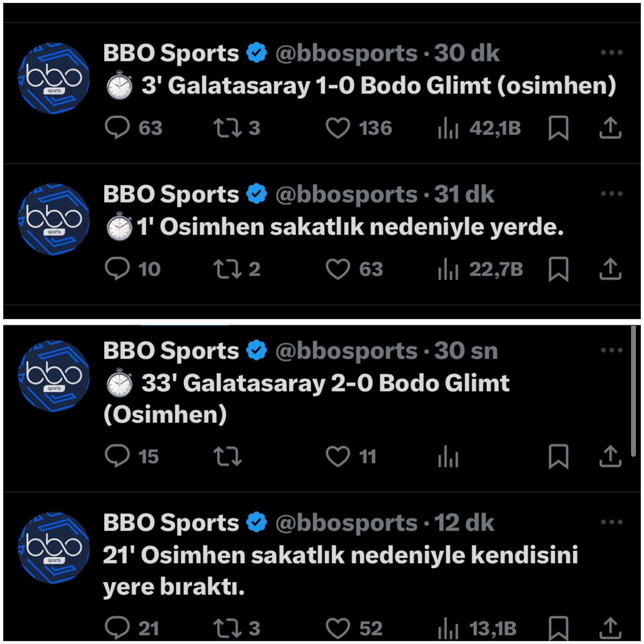Share the 33' Galatasaray 2-0 tweet
This screenshot has height=644, width=644.
pyautogui.click(x=610, y=456)
